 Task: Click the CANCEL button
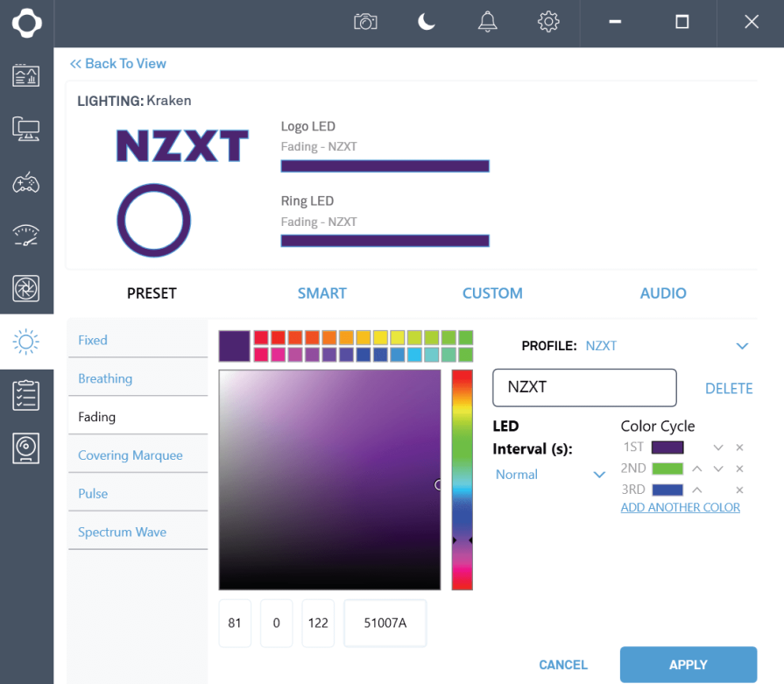pos(563,665)
